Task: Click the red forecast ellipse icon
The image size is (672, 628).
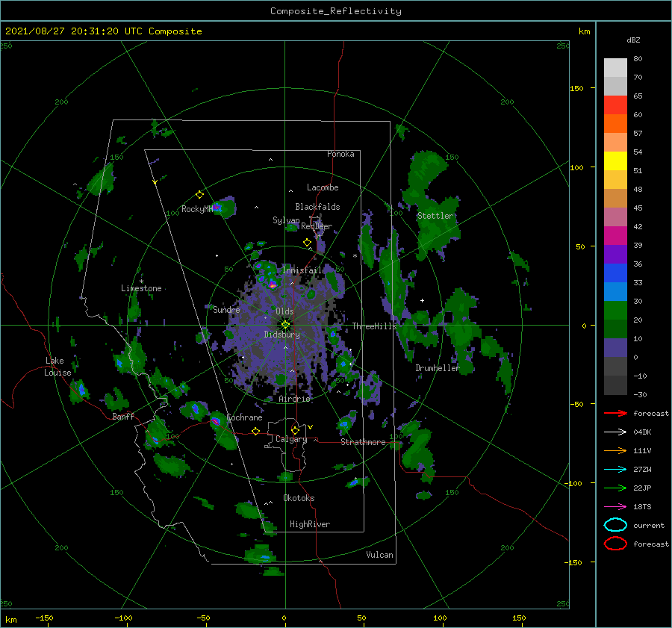Action: (x=615, y=544)
